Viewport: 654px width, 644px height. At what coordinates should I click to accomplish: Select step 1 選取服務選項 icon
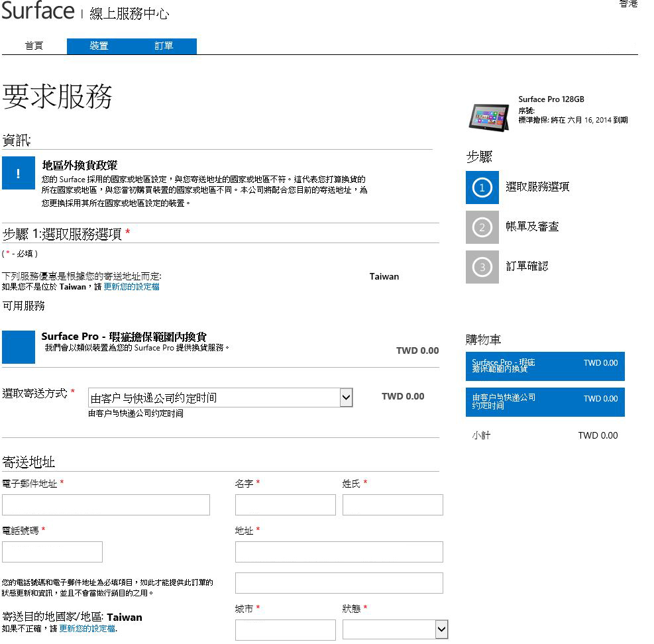click(482, 188)
